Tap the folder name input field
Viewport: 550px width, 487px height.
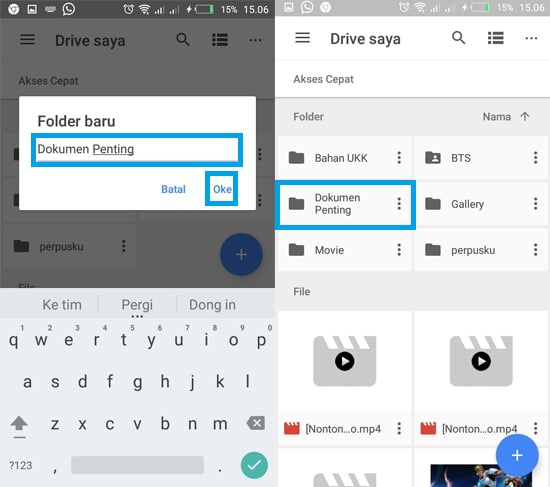pos(137,149)
